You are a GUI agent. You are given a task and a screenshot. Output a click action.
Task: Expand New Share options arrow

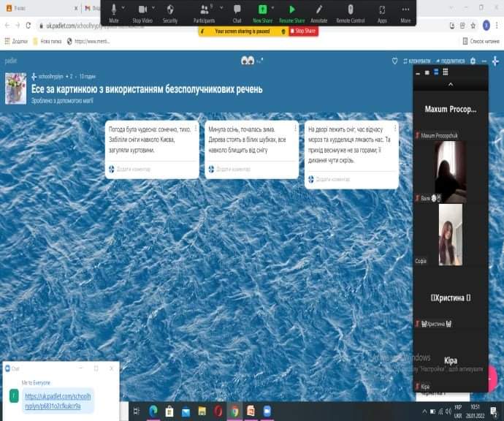pos(273,8)
